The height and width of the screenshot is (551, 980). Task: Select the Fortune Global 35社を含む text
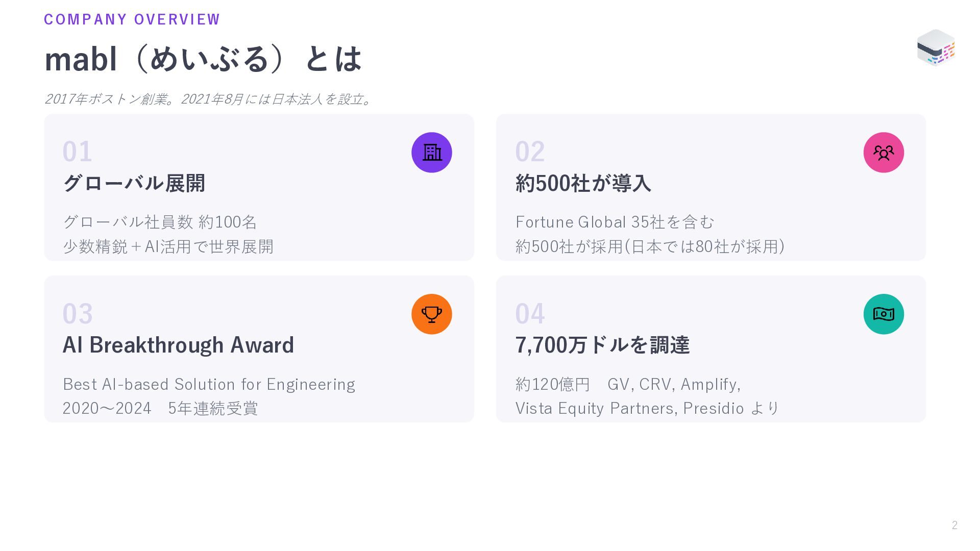615,222
